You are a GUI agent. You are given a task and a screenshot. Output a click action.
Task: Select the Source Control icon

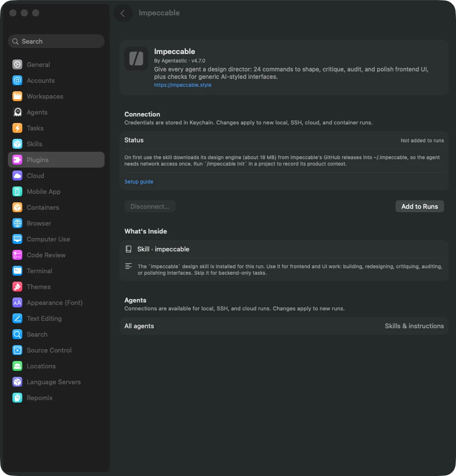click(17, 350)
